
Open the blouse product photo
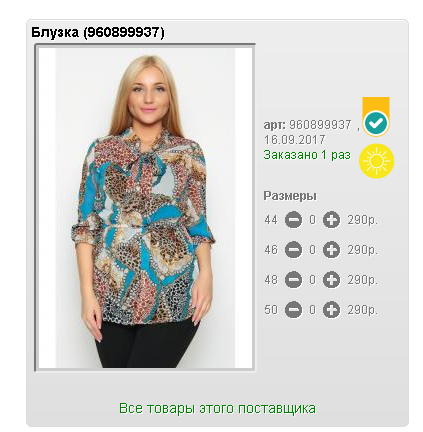click(x=145, y=208)
